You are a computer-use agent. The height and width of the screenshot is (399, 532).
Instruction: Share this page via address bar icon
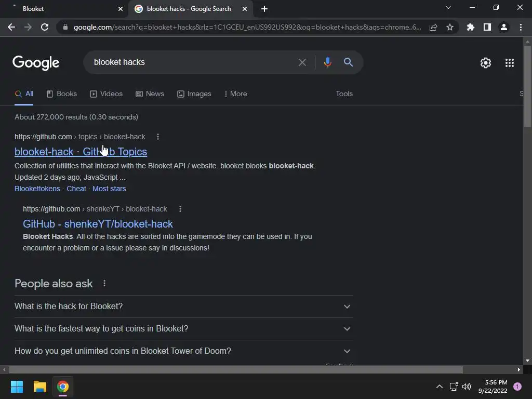433,27
